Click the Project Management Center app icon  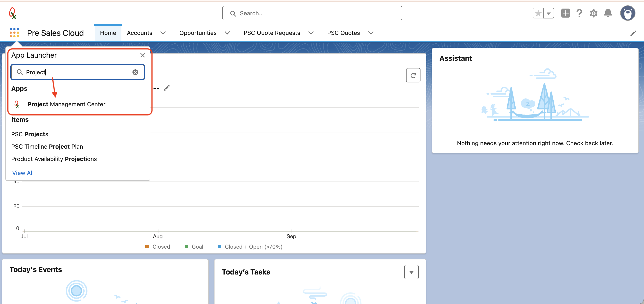pyautogui.click(x=17, y=104)
